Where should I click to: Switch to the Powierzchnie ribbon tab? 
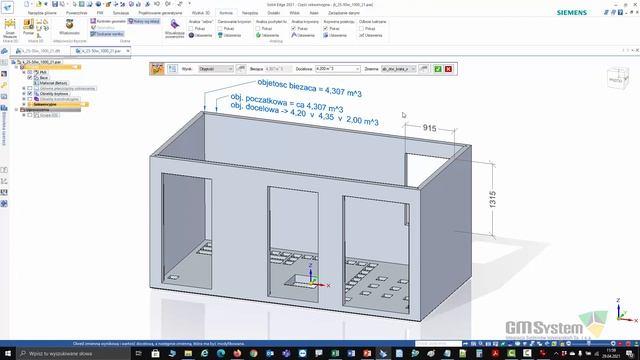click(76, 13)
